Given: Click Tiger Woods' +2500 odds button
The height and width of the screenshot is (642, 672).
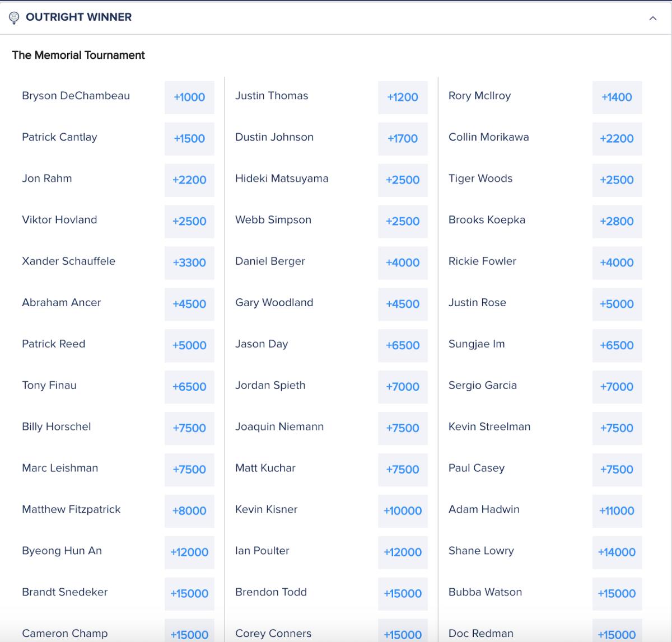Looking at the screenshot, I should (617, 180).
